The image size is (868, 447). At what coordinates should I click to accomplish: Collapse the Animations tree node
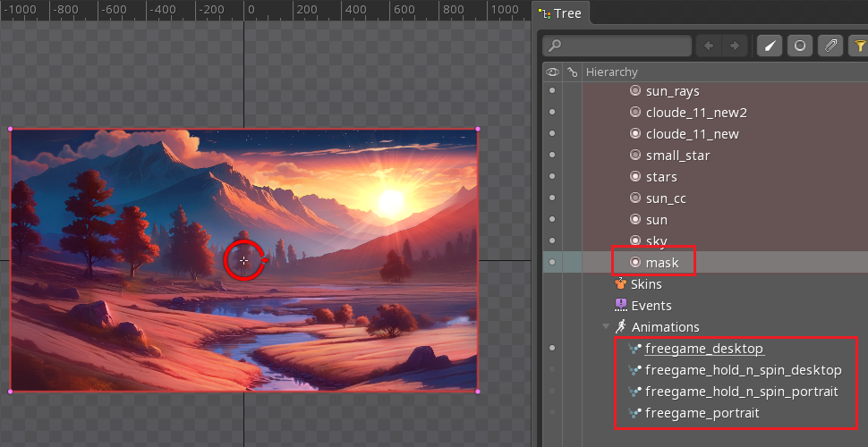(x=606, y=327)
